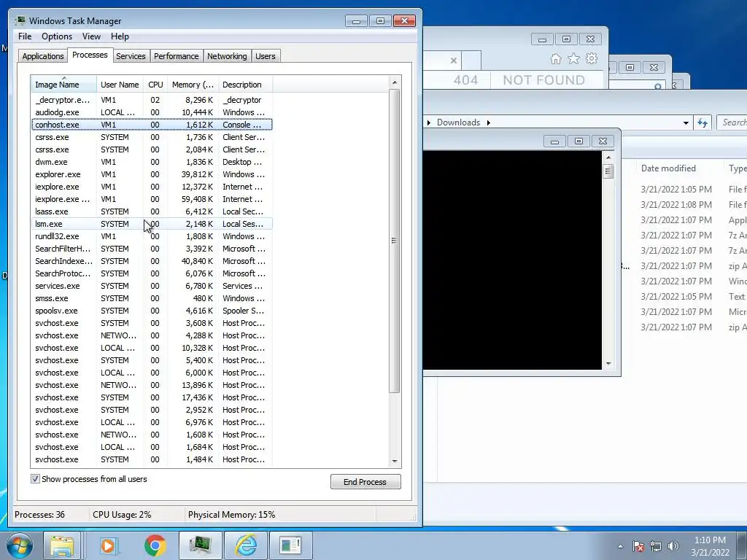Select the conhost.exe process
Viewport: 747px width, 560px height.
tap(152, 125)
